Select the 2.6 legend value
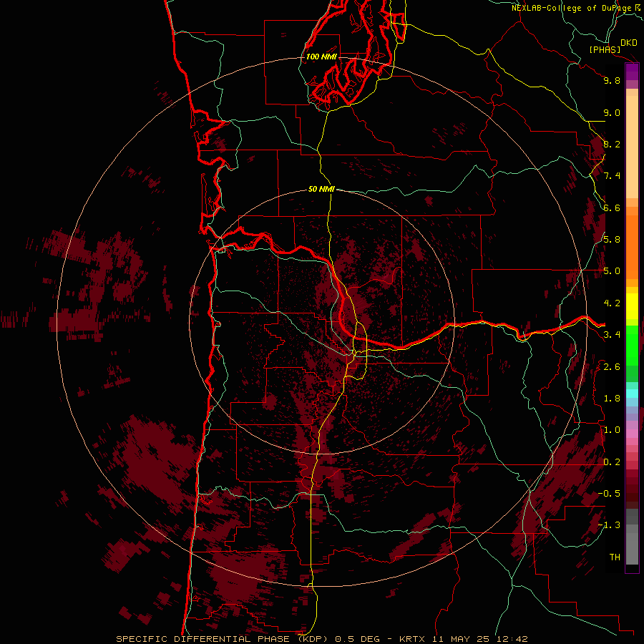This screenshot has width=644, height=644. (x=612, y=367)
